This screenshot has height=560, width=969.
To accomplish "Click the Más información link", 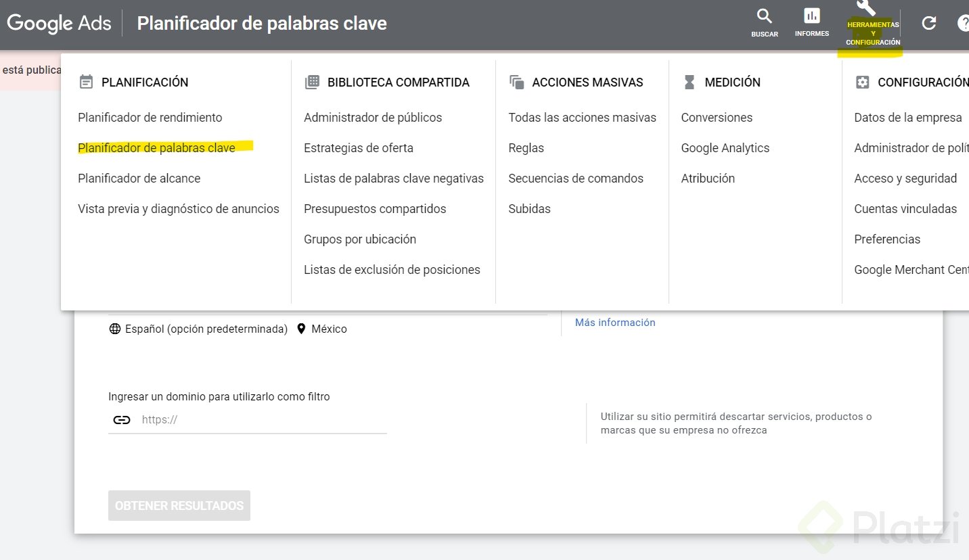I will [x=615, y=323].
